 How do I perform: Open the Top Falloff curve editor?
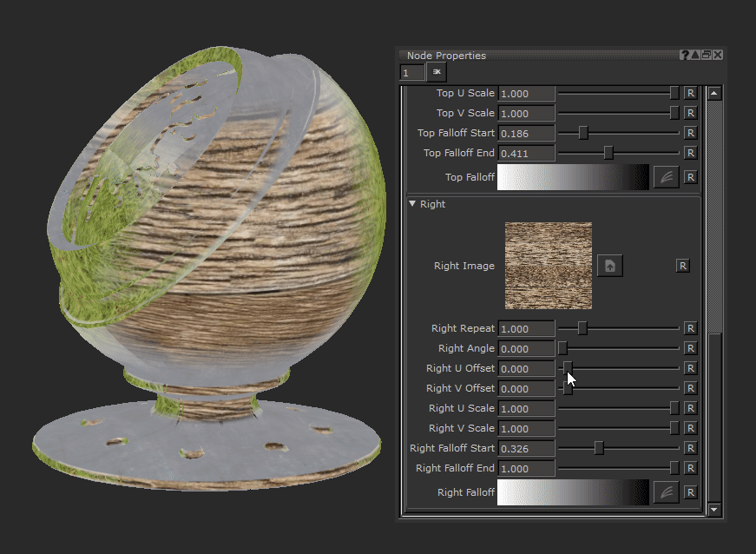pyautogui.click(x=666, y=177)
